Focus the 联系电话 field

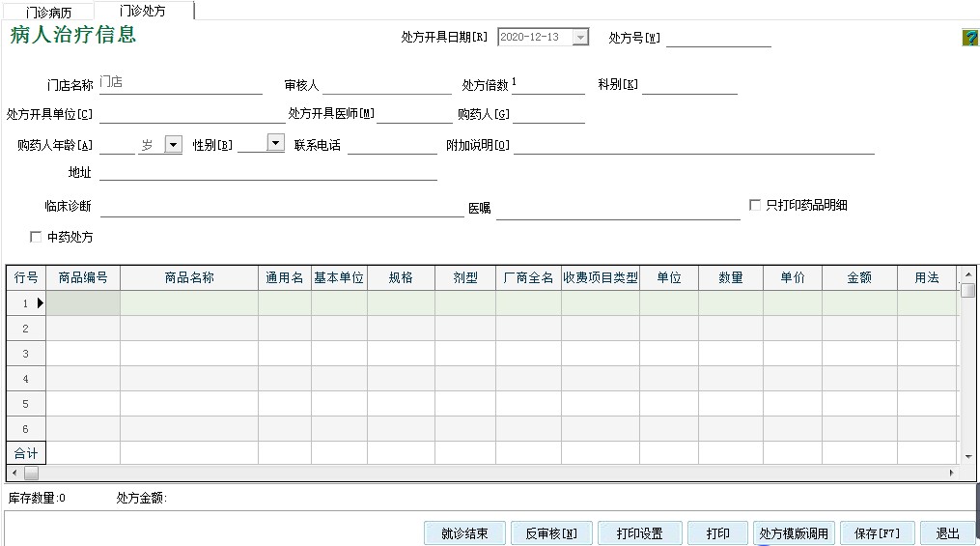pos(392,145)
